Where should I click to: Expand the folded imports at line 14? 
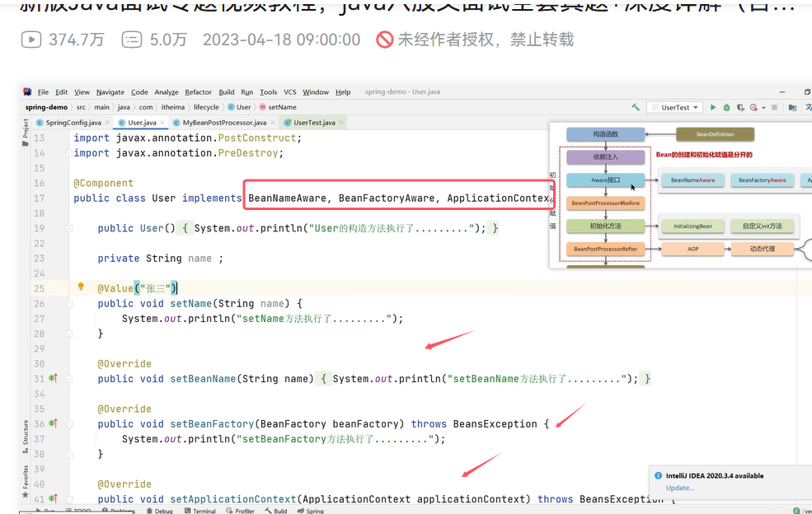coord(69,152)
